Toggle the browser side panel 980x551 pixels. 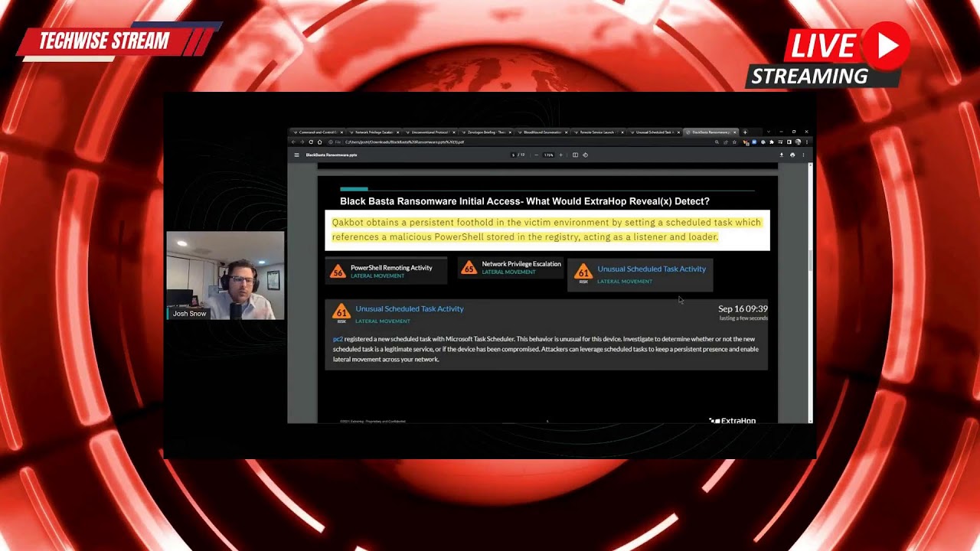tap(789, 142)
